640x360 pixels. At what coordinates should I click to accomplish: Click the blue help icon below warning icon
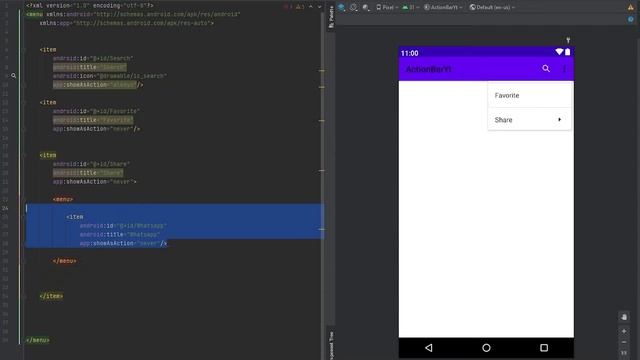pos(631,19)
